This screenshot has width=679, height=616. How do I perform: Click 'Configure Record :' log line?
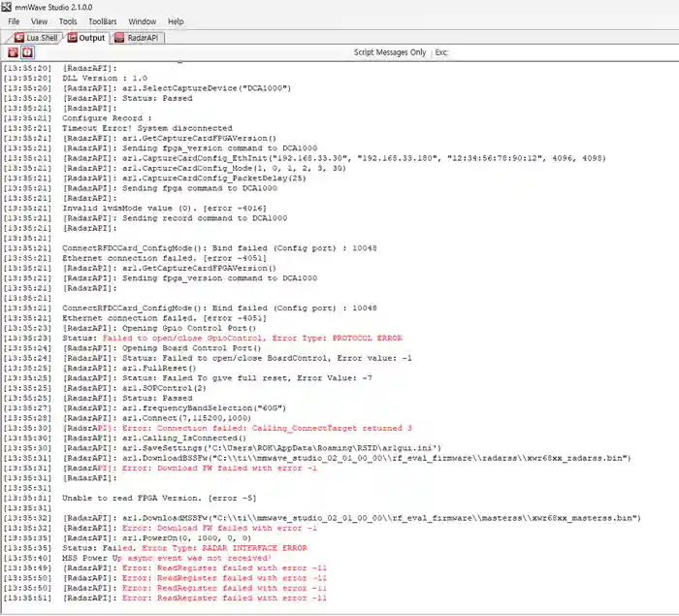click(107, 118)
